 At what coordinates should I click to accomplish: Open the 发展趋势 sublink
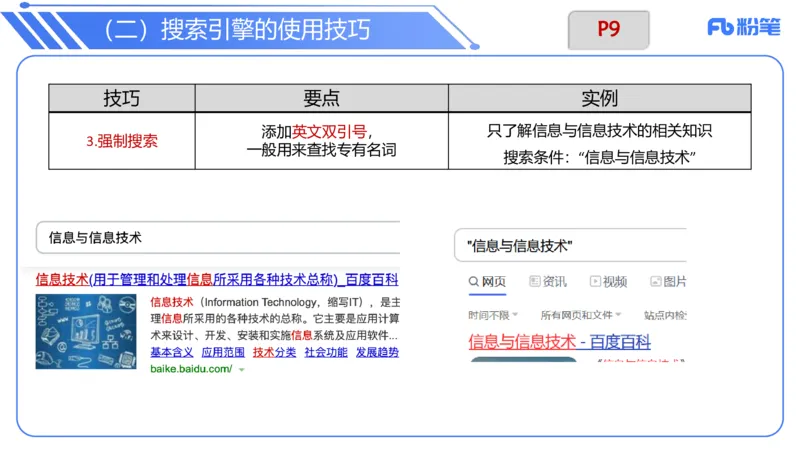377,352
